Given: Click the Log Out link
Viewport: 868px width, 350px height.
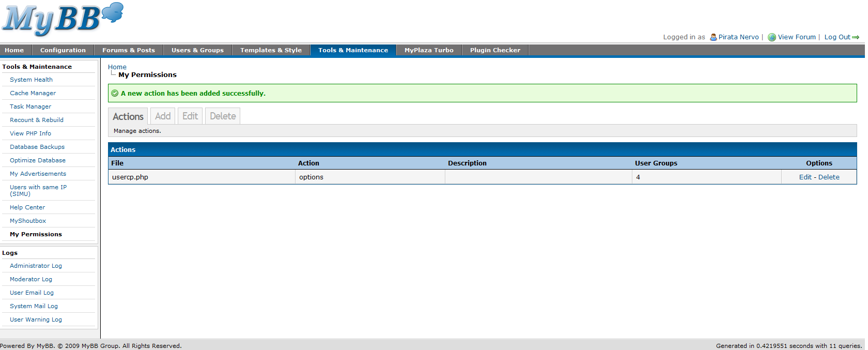Looking at the screenshot, I should 837,37.
